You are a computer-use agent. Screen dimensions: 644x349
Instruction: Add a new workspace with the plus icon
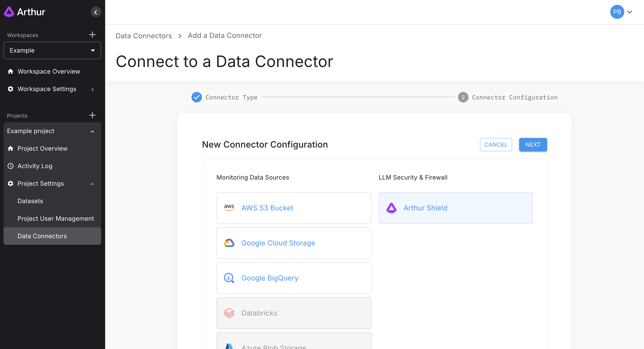click(92, 34)
